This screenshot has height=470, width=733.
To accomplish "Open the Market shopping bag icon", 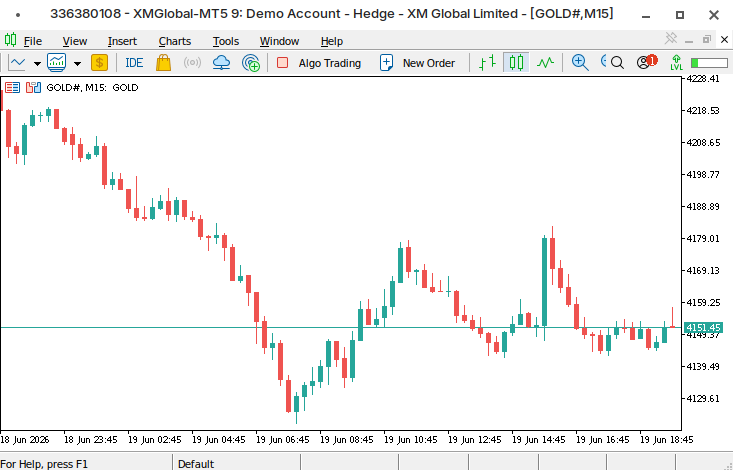I will 163,63.
